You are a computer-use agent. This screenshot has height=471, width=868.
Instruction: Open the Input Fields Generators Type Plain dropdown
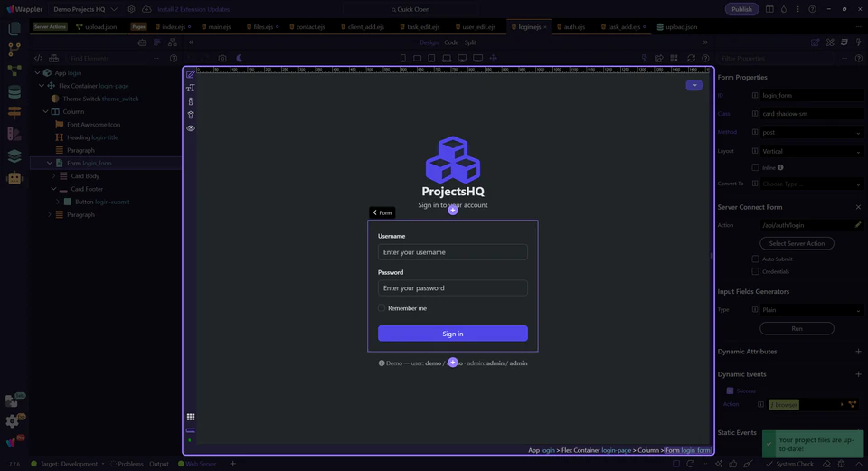point(811,310)
